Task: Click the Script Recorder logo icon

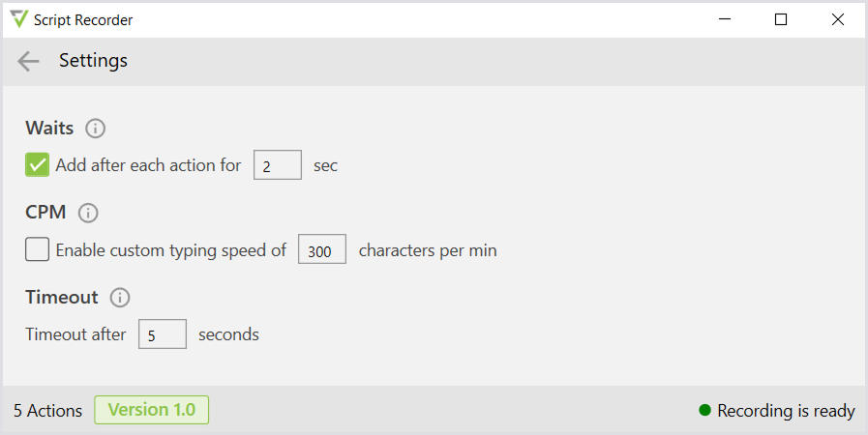Action: pos(19,19)
